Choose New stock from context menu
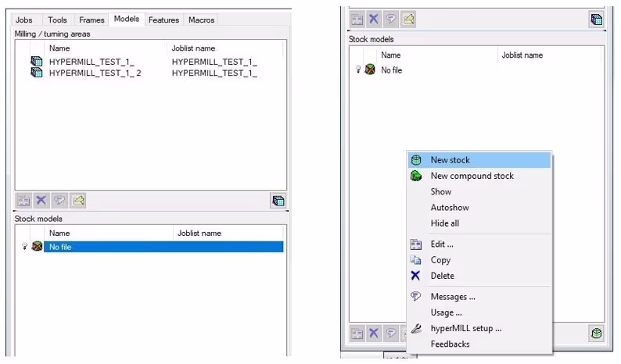Viewport: 621px width, 364px height. [479, 160]
